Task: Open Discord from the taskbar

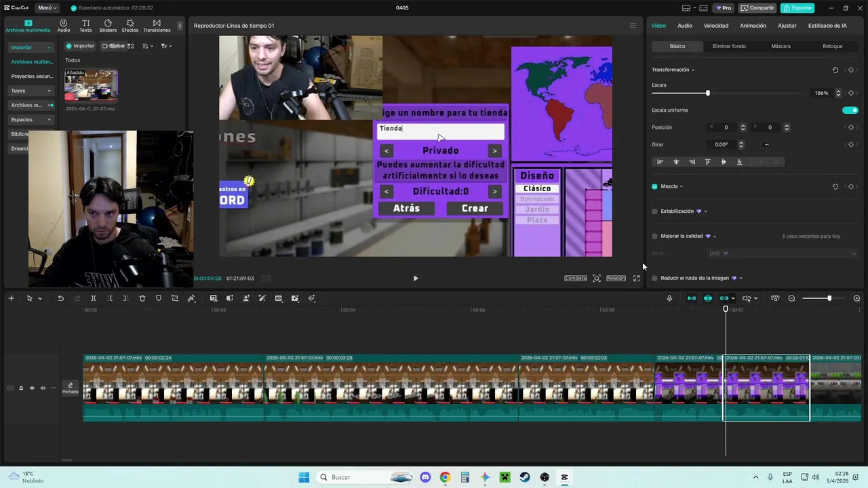Action: 425,477
